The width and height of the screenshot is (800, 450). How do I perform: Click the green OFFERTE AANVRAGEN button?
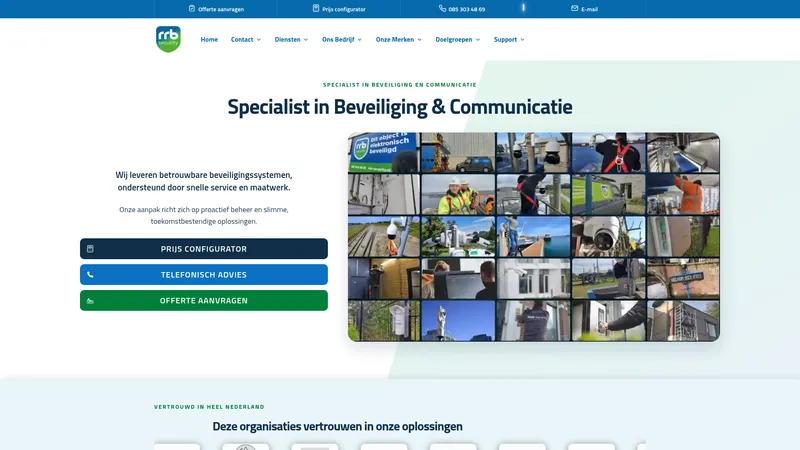click(x=204, y=301)
